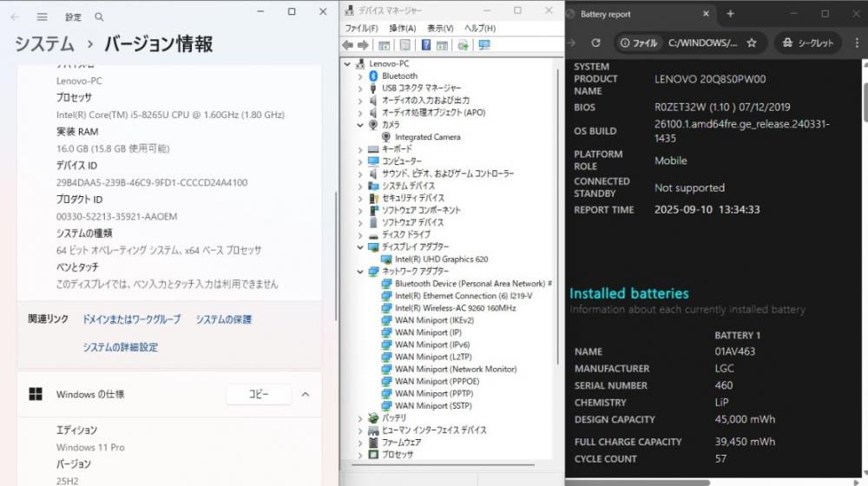The width and height of the screenshot is (868, 486).
Task: Expand Bluetooth node in device tree
Action: 360,76
